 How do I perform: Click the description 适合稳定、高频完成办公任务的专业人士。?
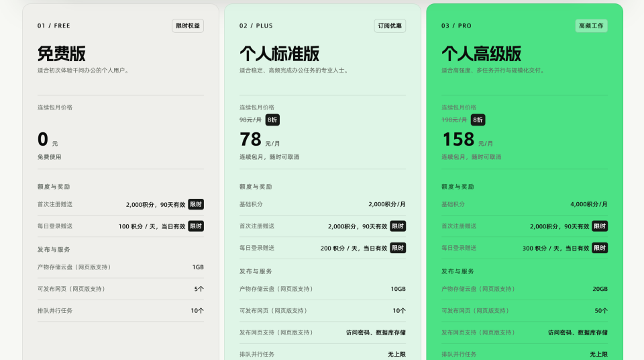295,71
